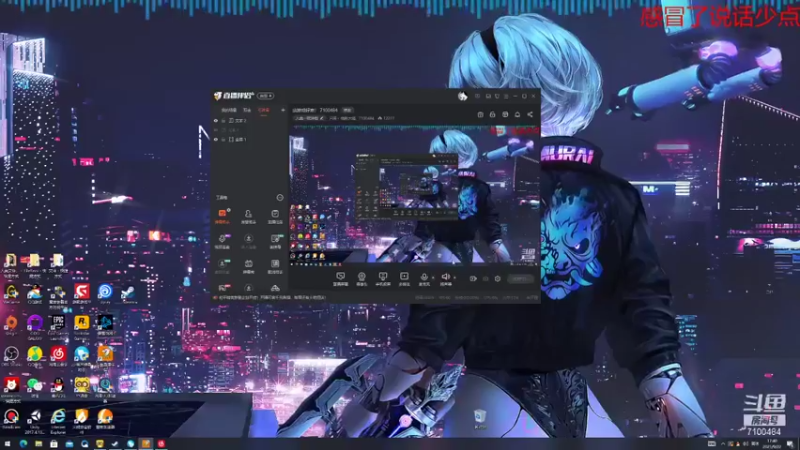Open the Windows Start menu

pos(8,444)
